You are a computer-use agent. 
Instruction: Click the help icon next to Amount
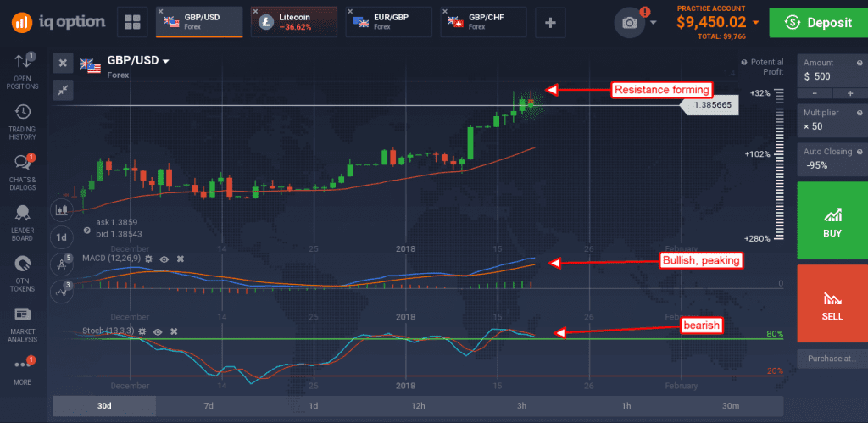coord(860,63)
